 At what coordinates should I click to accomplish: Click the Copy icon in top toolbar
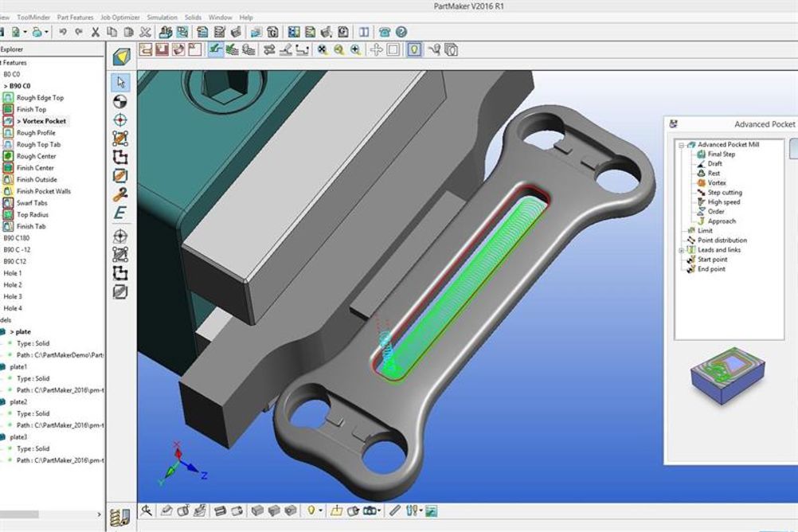112,32
